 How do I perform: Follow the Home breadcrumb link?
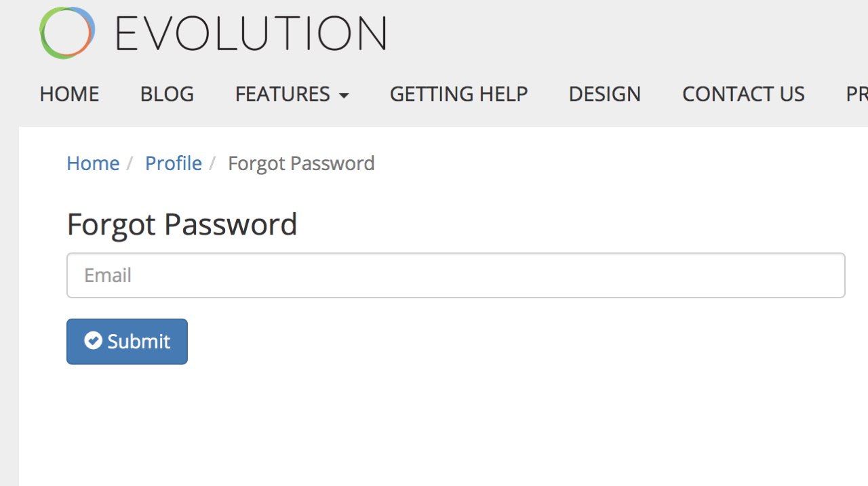point(93,163)
